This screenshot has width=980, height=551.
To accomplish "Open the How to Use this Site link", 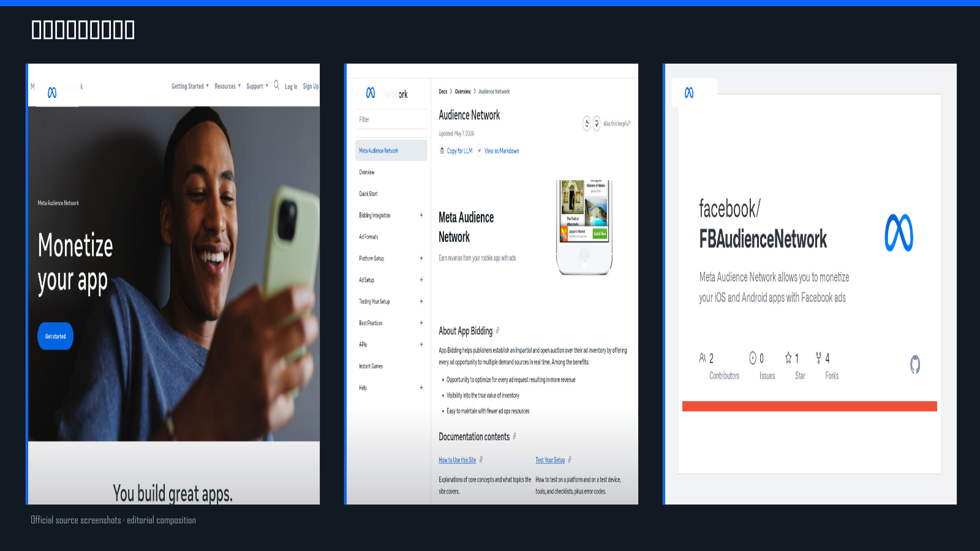I will pos(457,460).
